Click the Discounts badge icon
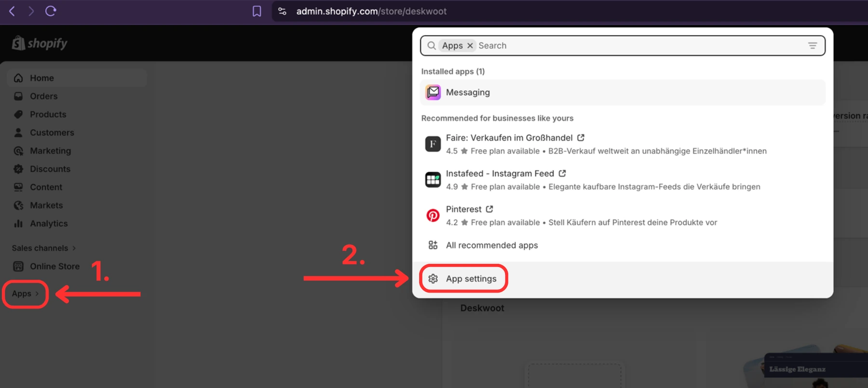 (x=18, y=169)
